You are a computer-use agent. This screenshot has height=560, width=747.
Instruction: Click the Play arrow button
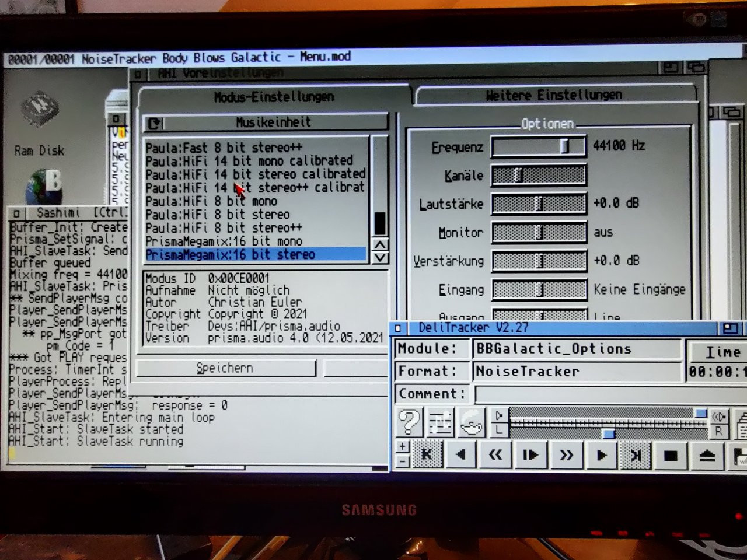point(601,456)
